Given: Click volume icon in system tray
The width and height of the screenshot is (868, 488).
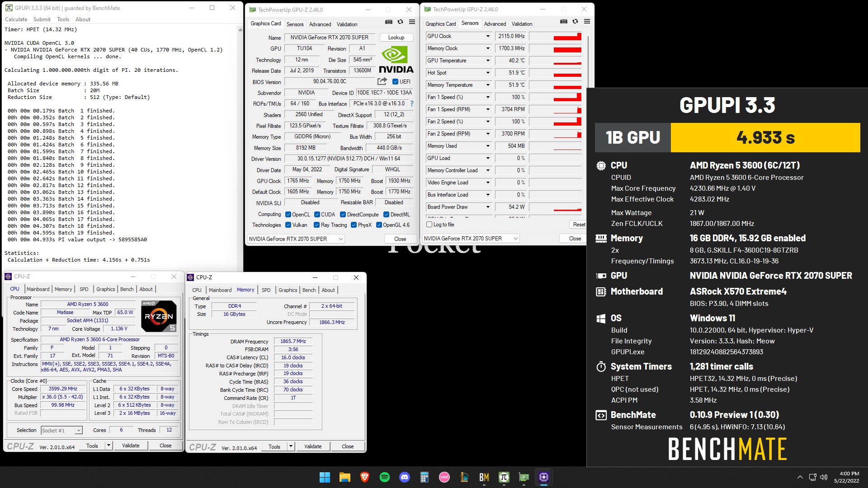Looking at the screenshot, I should [x=824, y=477].
